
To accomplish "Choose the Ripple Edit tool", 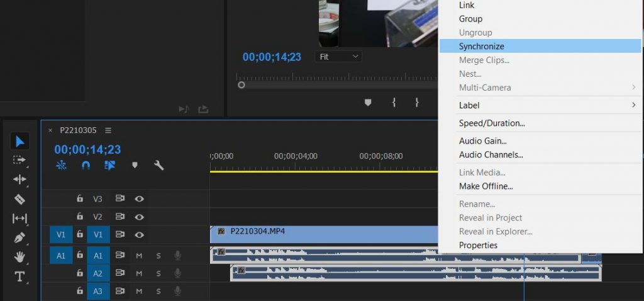I will [19, 179].
